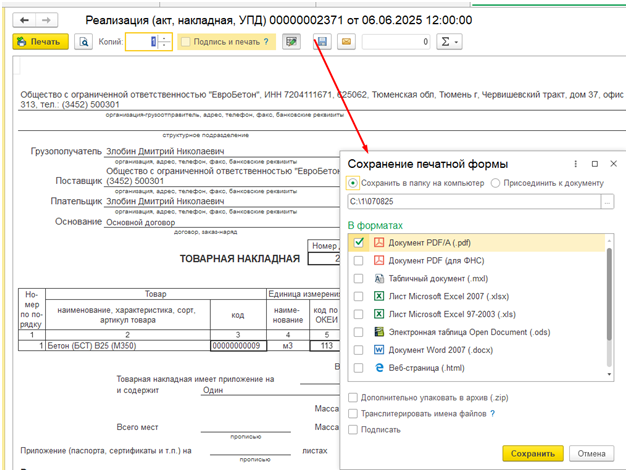Image resolution: width=628 pixels, height=472 pixels.
Task: Check Документ Word 2007 (.docx)
Action: tap(359, 350)
